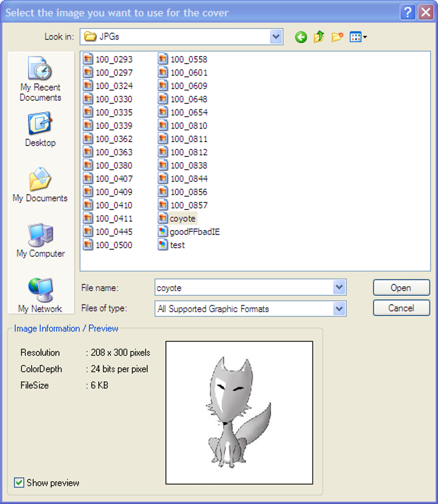Click the Cancel button

401,308
